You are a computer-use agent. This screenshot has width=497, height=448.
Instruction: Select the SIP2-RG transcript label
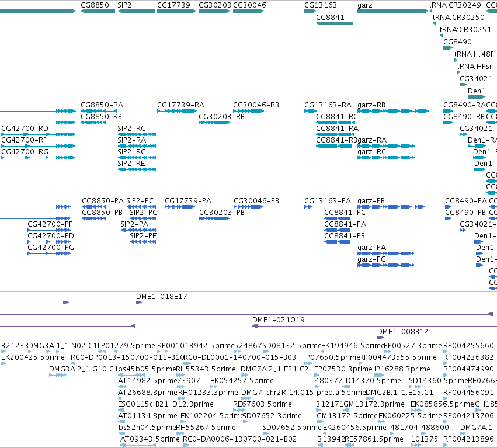tap(131, 129)
